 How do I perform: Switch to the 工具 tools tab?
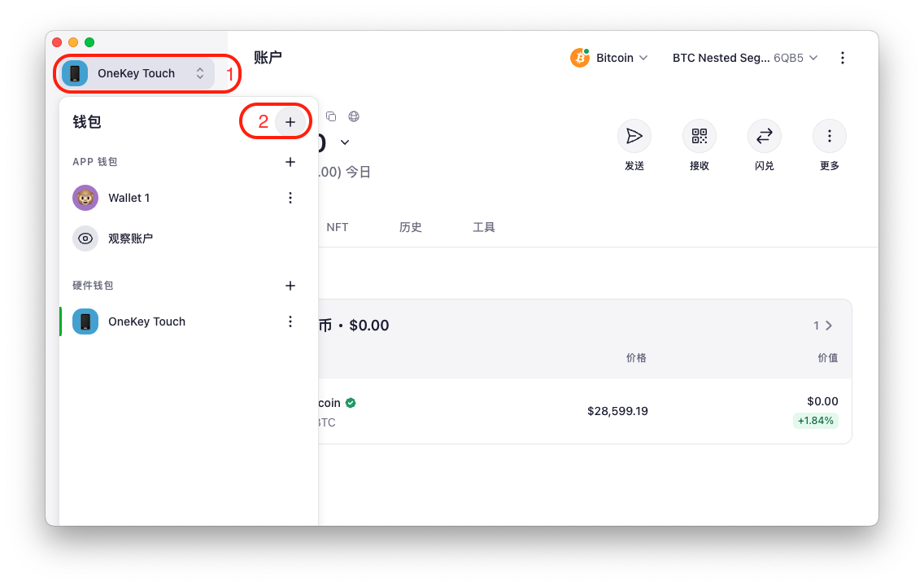(484, 228)
